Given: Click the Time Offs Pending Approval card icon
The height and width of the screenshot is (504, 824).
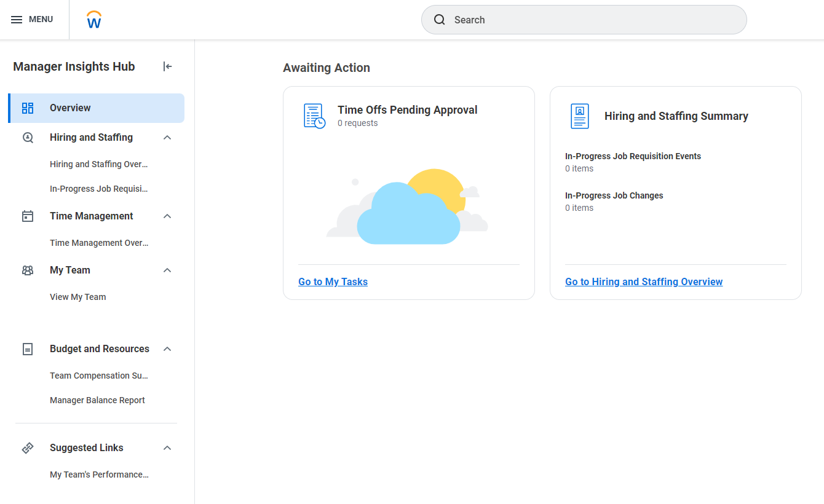Looking at the screenshot, I should coord(314,116).
